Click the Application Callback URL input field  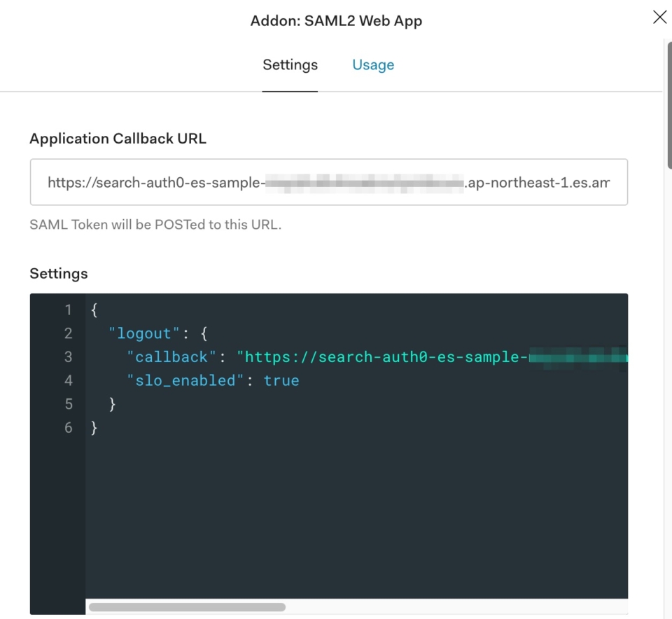pyautogui.click(x=329, y=182)
